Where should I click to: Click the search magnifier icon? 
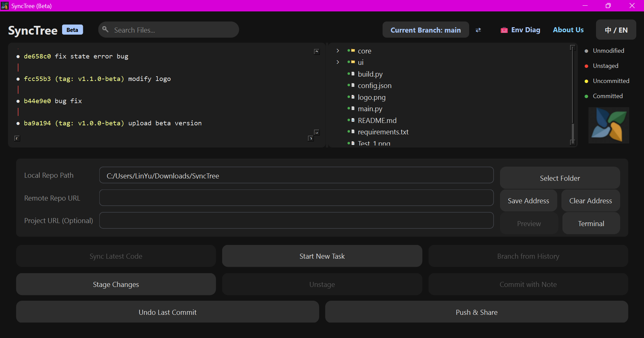105,29
